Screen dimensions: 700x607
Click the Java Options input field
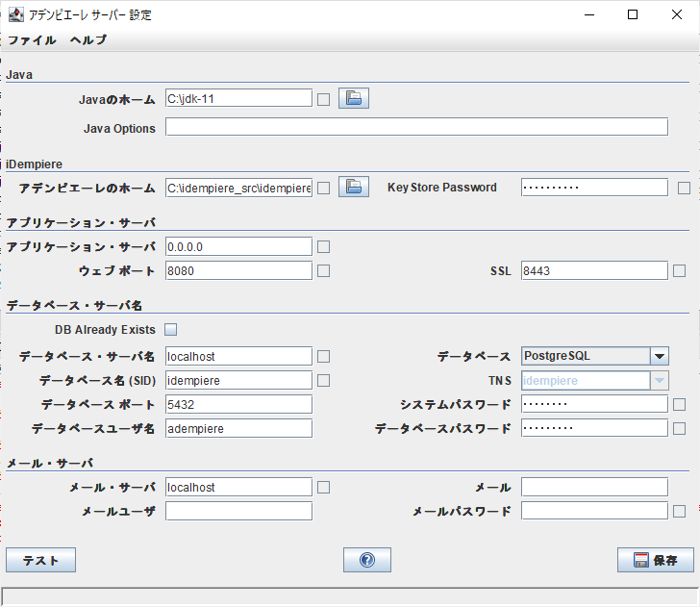tap(417, 127)
